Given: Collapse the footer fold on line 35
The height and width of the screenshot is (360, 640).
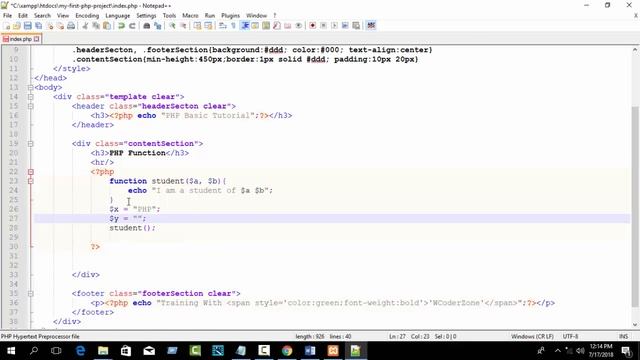Looking at the screenshot, I should 31,293.
